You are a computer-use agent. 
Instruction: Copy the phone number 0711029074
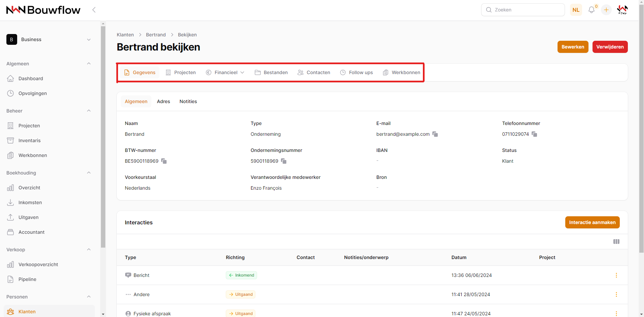tap(534, 134)
